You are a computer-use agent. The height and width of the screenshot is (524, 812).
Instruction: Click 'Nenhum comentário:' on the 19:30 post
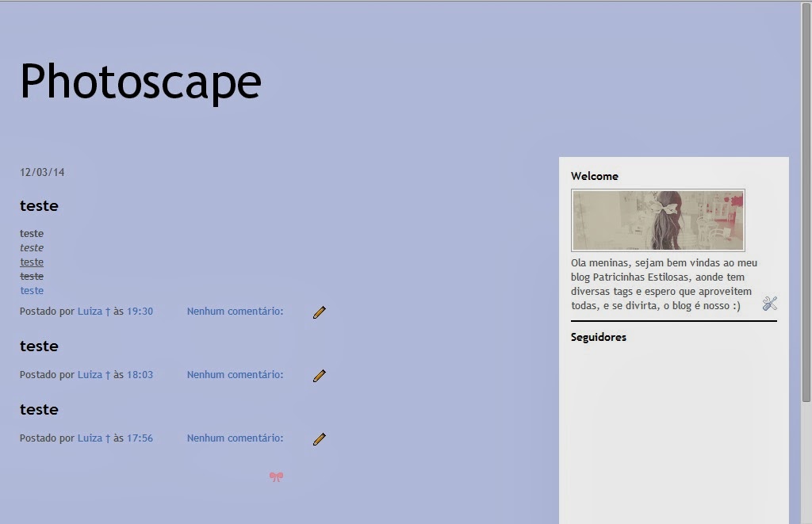(x=235, y=312)
